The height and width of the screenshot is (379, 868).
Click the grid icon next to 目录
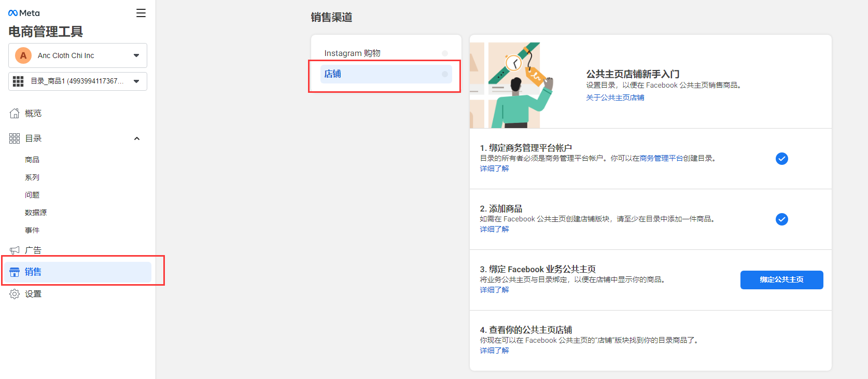coord(15,138)
